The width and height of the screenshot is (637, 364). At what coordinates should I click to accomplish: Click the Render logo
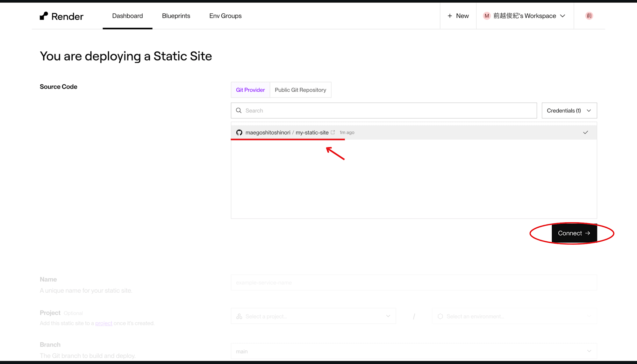pos(61,16)
